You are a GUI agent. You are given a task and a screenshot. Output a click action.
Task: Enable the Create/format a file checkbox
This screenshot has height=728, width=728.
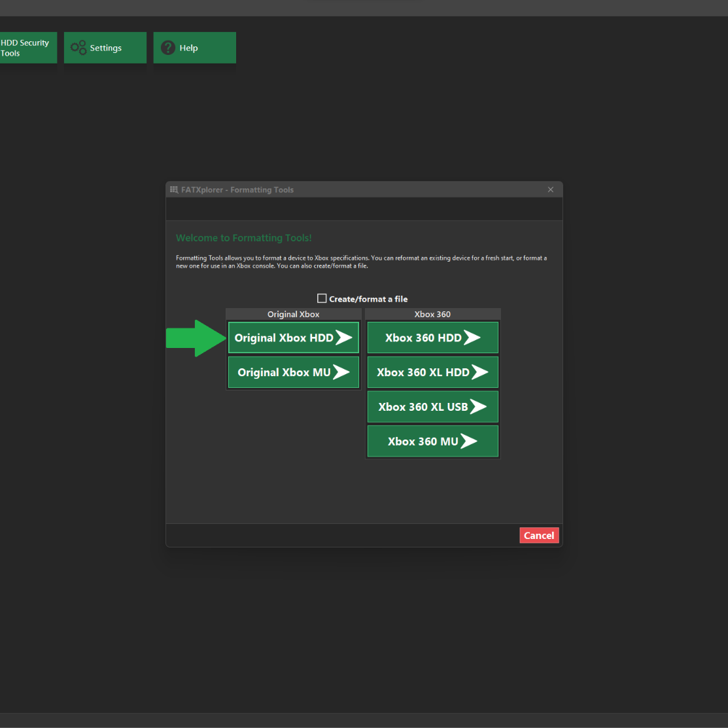(322, 298)
